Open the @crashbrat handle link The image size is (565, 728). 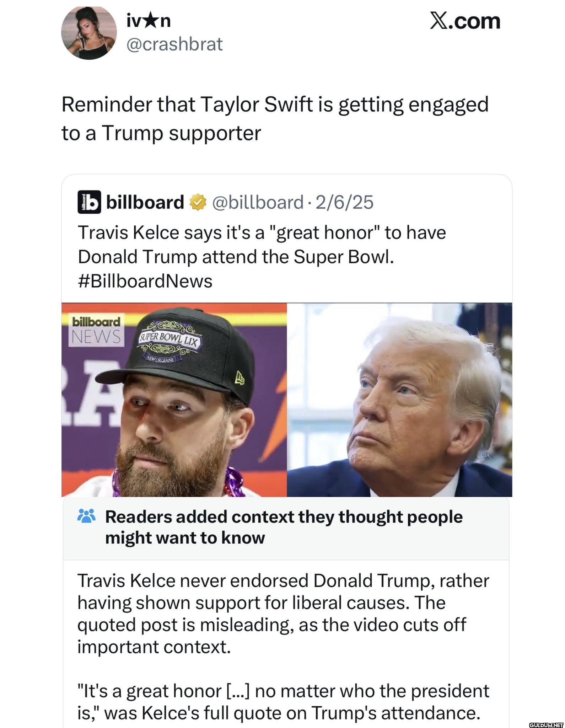click(174, 44)
